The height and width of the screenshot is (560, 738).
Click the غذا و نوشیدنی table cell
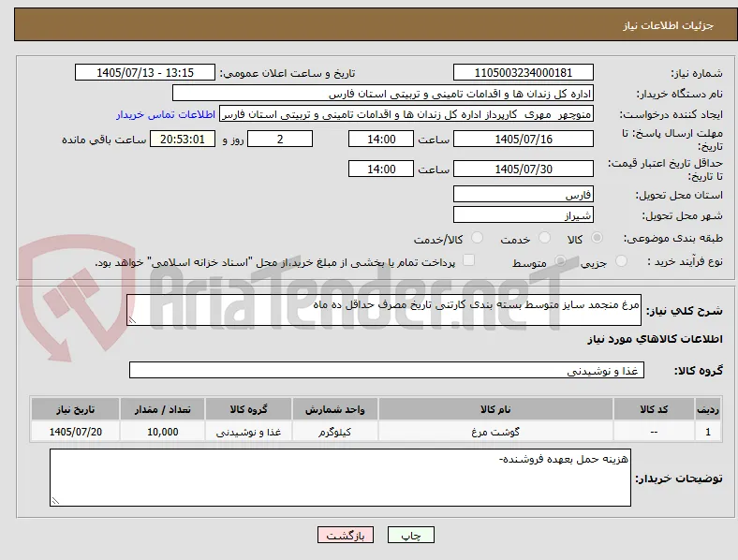pos(248,432)
